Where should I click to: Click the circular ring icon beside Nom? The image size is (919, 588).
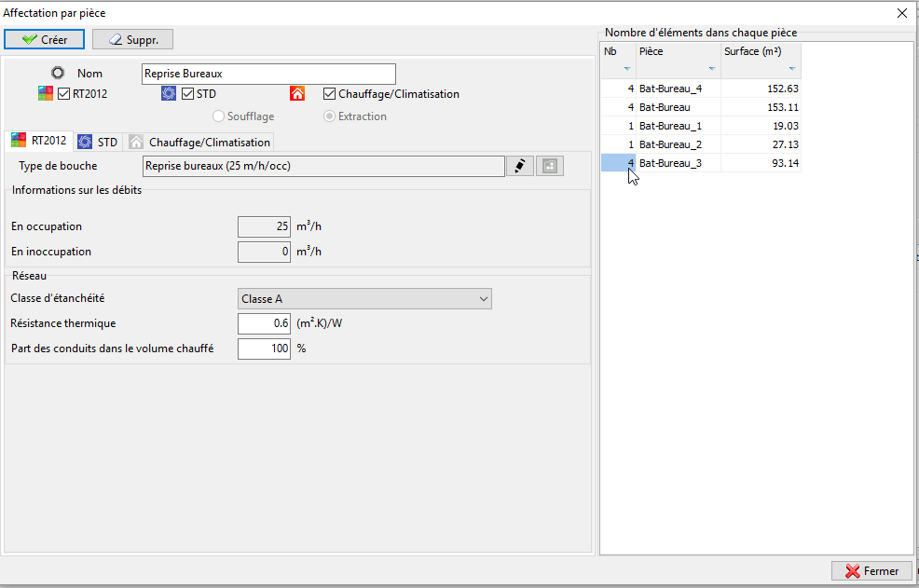(58, 74)
